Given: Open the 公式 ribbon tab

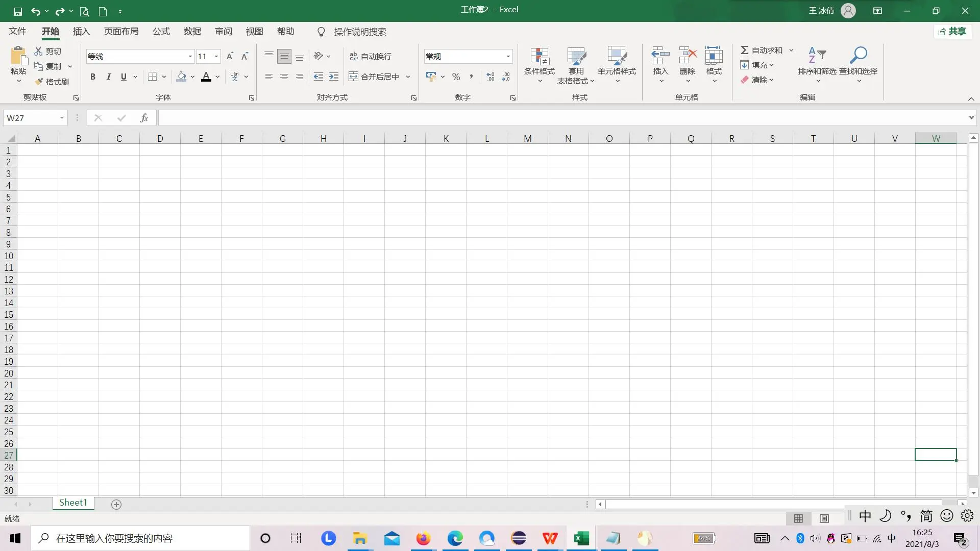Looking at the screenshot, I should tap(161, 32).
